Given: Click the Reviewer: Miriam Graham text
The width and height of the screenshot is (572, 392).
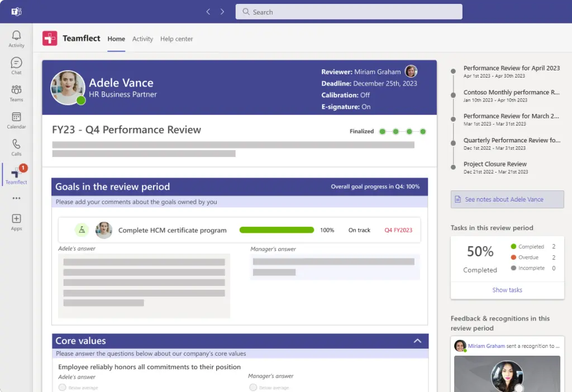Looking at the screenshot, I should [x=361, y=71].
